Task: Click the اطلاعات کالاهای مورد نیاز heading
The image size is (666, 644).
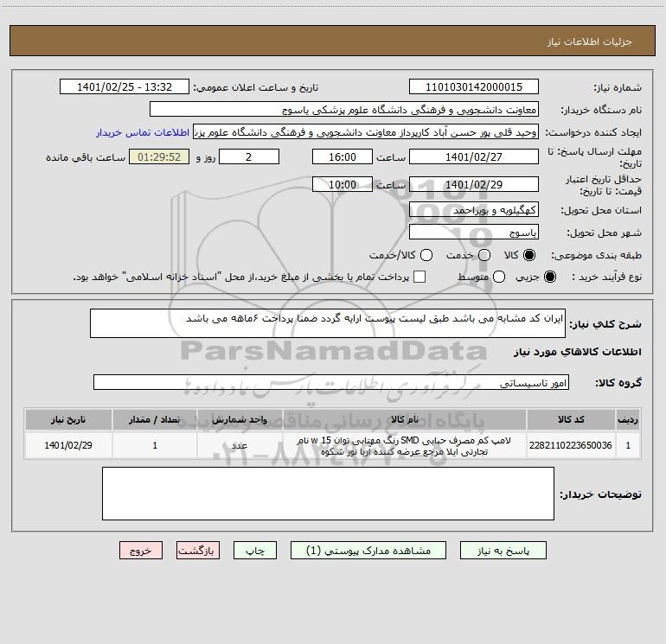Action: (577, 352)
